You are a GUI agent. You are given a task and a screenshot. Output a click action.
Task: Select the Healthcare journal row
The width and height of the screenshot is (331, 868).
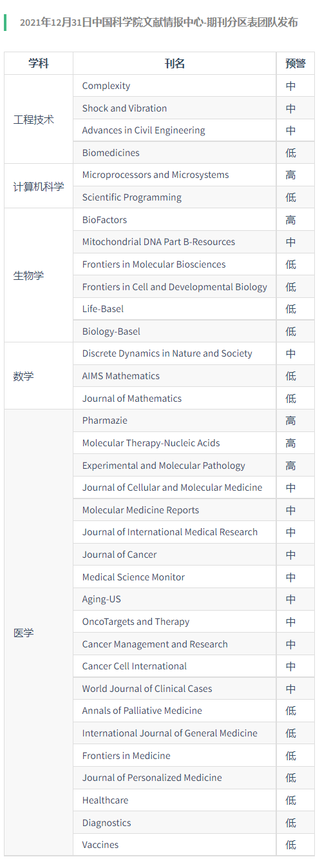click(x=193, y=800)
